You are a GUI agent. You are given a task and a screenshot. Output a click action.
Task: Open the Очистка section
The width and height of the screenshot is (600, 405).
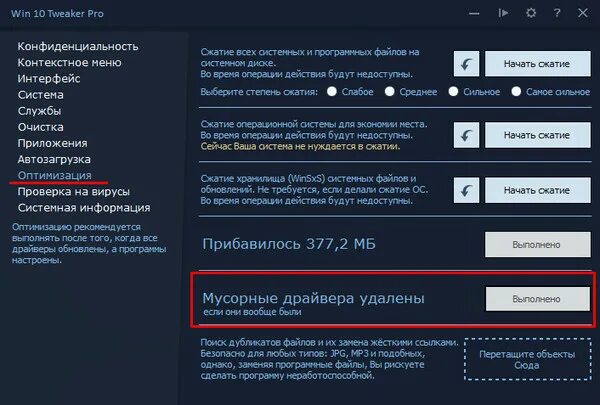41,127
